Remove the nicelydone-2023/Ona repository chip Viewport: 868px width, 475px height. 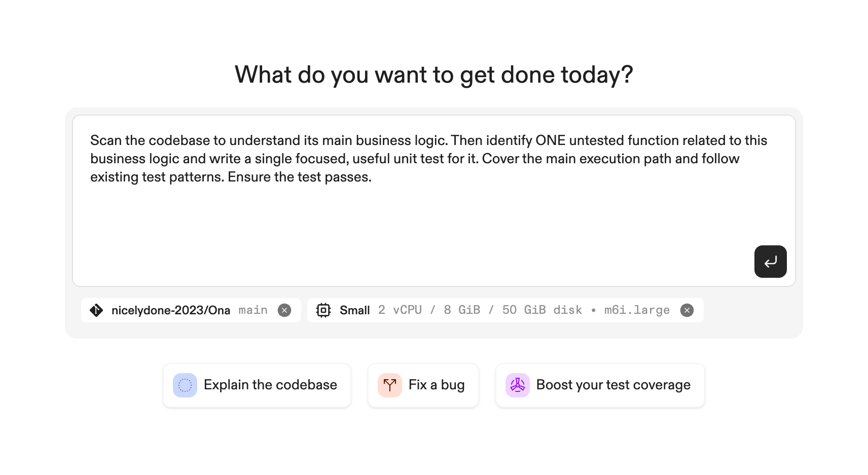284,310
